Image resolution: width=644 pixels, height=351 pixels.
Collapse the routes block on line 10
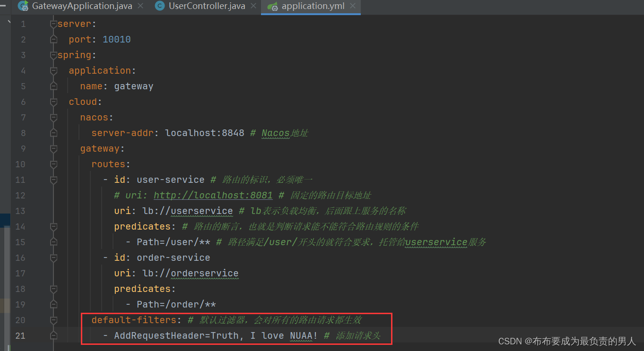coord(53,164)
